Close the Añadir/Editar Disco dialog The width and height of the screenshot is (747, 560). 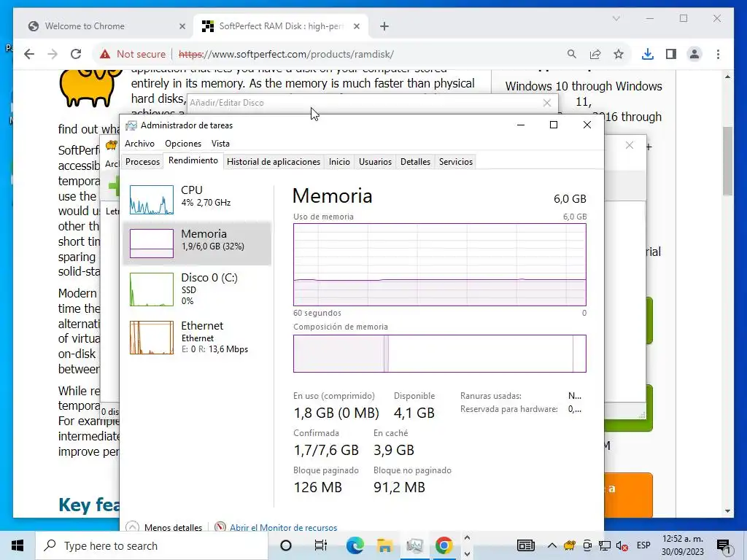(547, 102)
